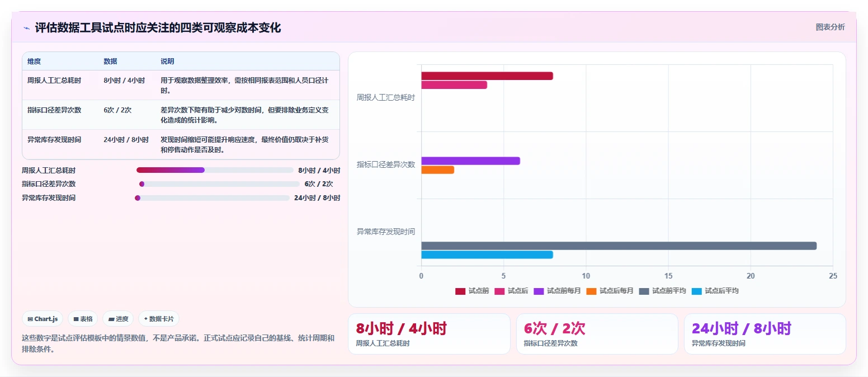Click the 维度 column header
This screenshot has width=868, height=377.
[x=34, y=62]
